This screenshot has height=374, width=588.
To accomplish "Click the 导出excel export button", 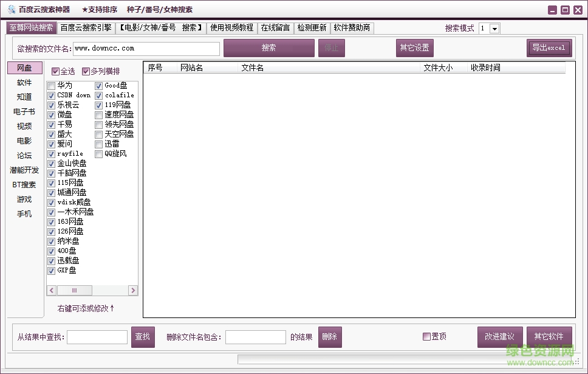I will click(x=549, y=48).
